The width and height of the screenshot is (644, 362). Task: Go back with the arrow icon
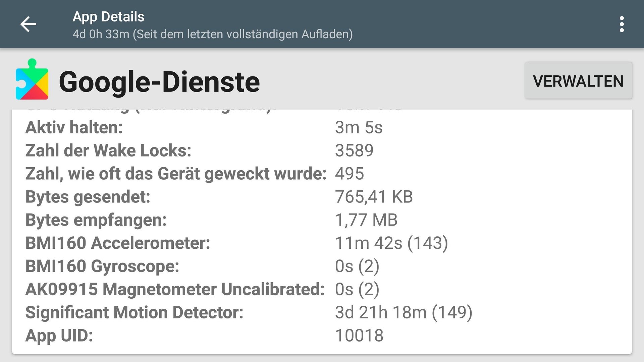tap(28, 24)
